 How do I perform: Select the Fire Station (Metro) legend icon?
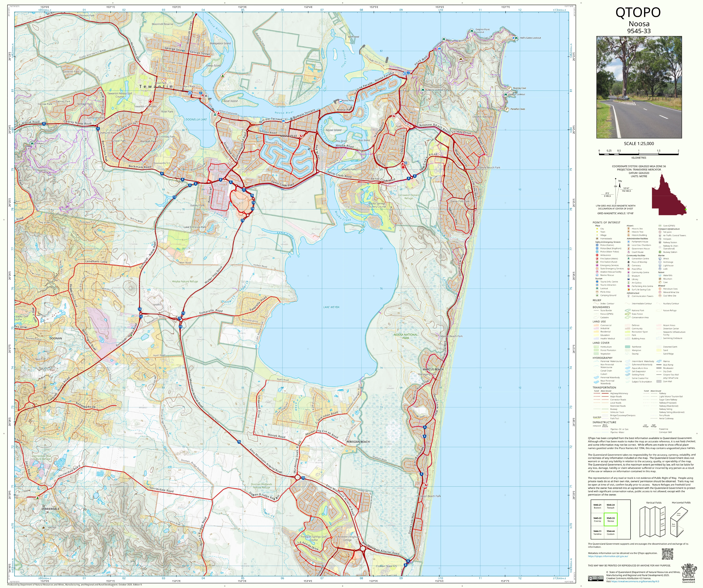597,259
